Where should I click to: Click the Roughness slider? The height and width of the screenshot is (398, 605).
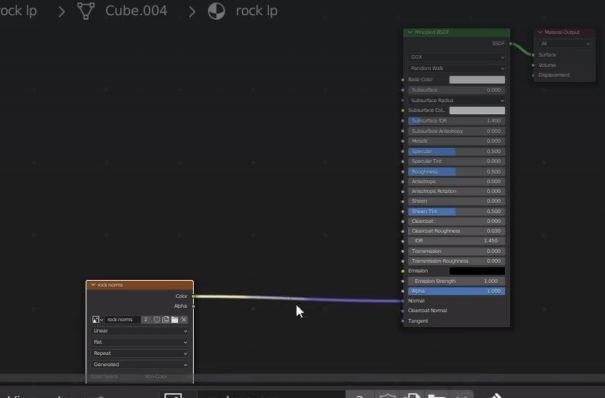click(456, 172)
